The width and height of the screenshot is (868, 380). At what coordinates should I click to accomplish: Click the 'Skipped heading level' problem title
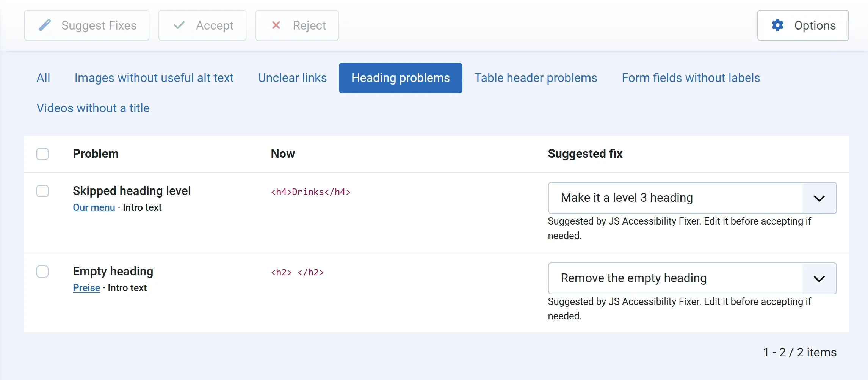pyautogui.click(x=132, y=191)
